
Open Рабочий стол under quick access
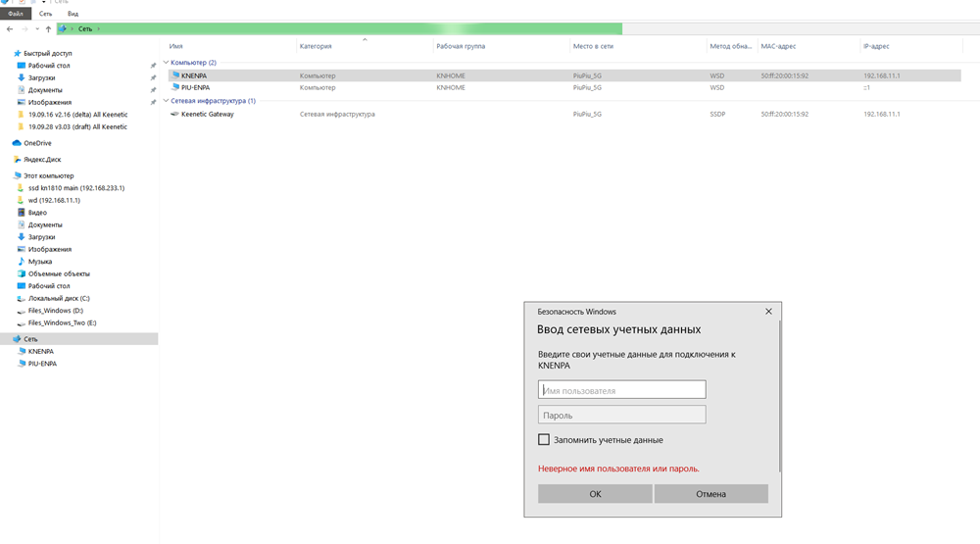pyautogui.click(x=49, y=65)
